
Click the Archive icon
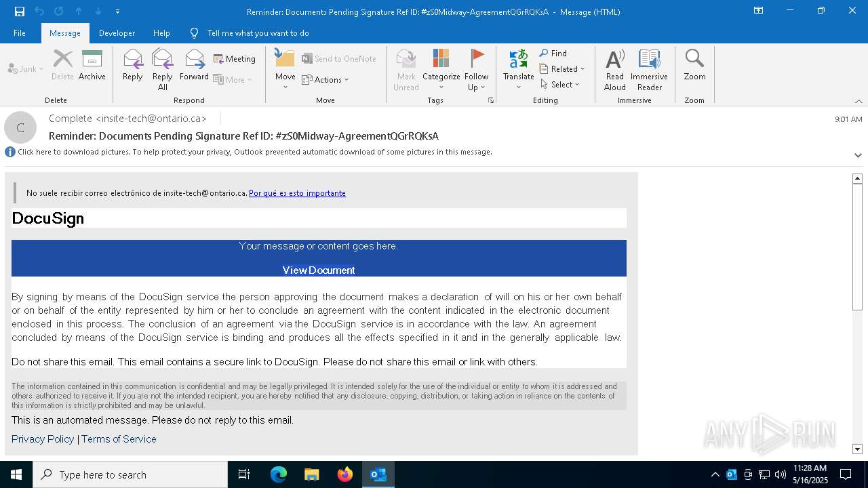coord(92,66)
